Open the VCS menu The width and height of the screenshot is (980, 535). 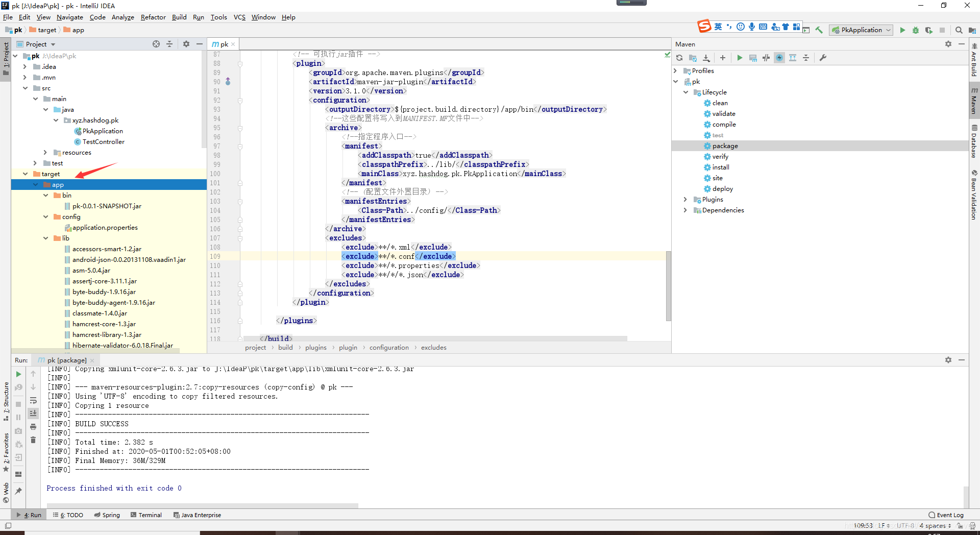tap(239, 17)
